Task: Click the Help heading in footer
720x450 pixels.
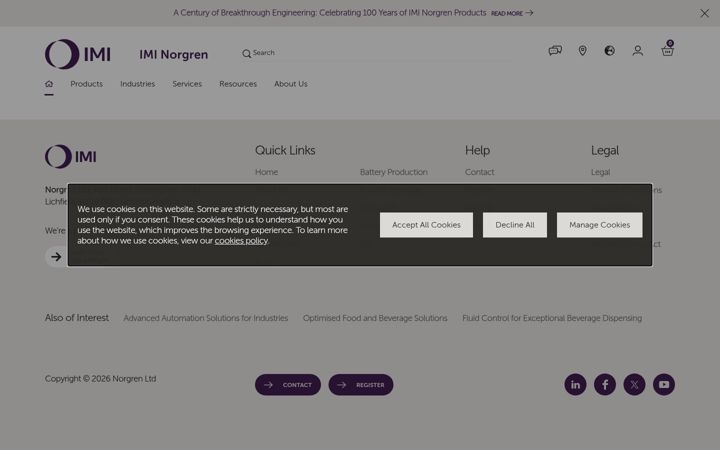Action: 477,150
